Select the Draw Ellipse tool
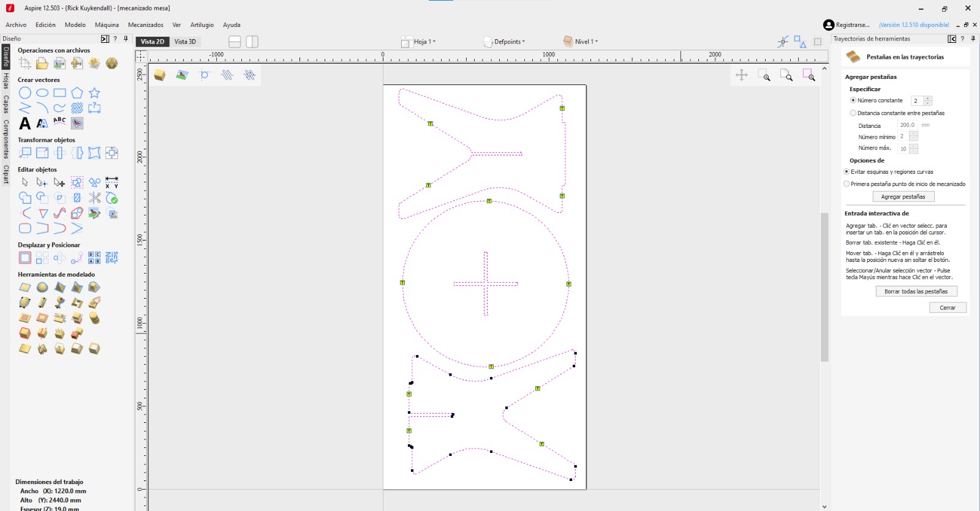Screen dimensions: 980x511 pyautogui.click(x=42, y=93)
